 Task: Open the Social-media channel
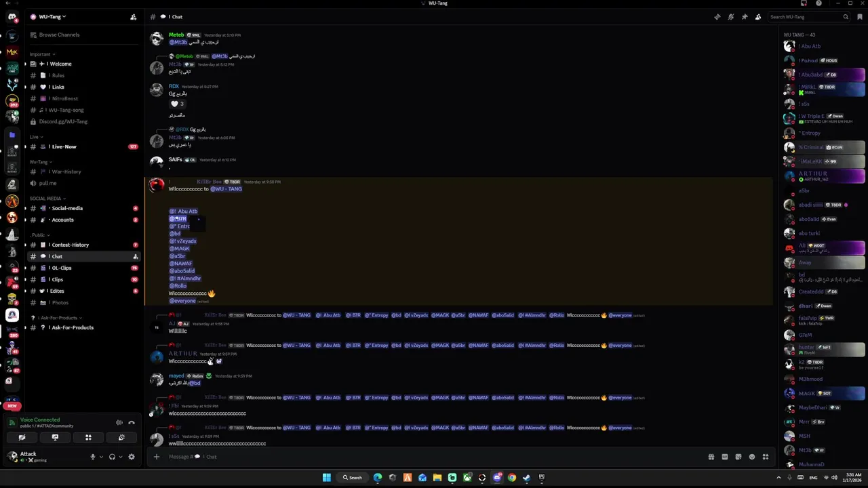click(x=83, y=208)
